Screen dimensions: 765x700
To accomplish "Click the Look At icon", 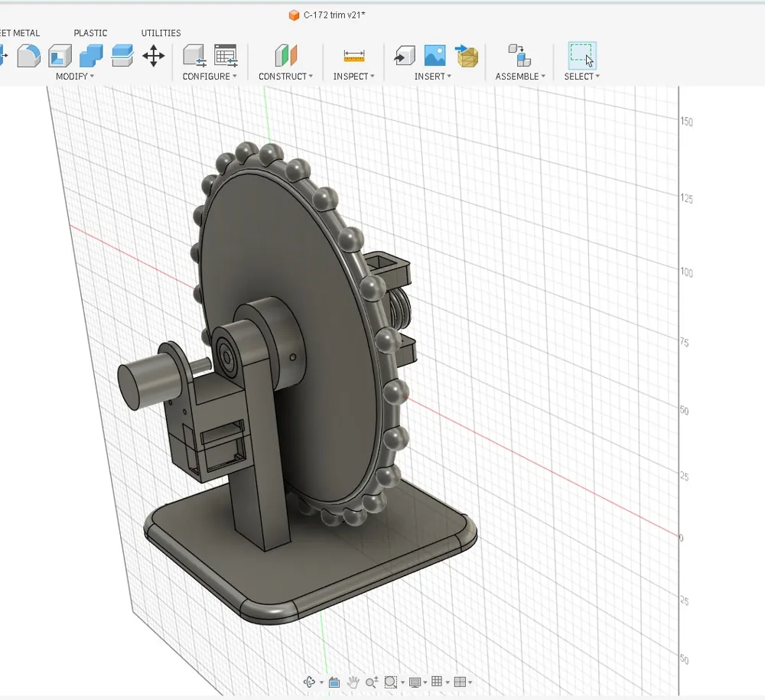I will coord(334,682).
